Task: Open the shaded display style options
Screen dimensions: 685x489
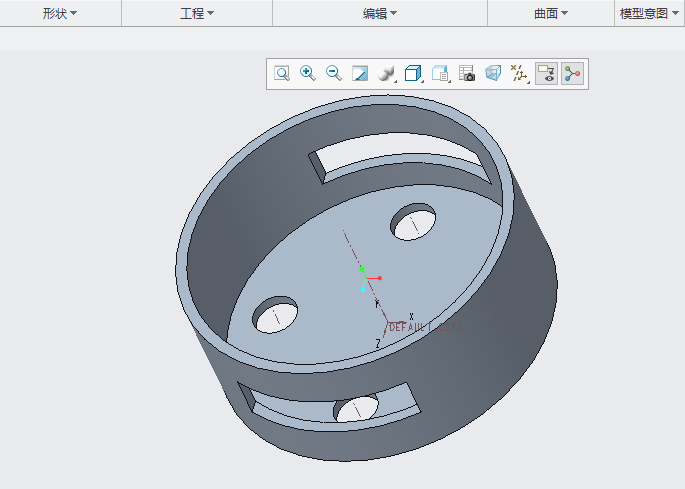Action: pos(386,74)
